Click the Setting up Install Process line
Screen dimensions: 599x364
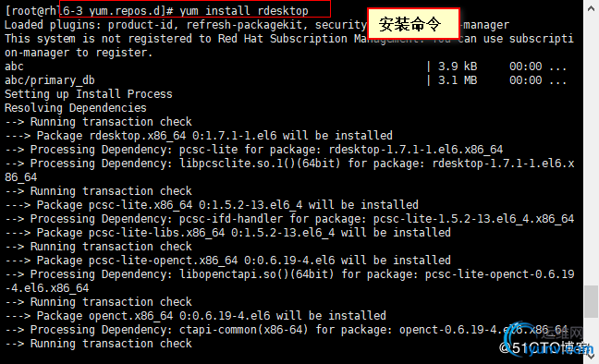[x=89, y=94]
